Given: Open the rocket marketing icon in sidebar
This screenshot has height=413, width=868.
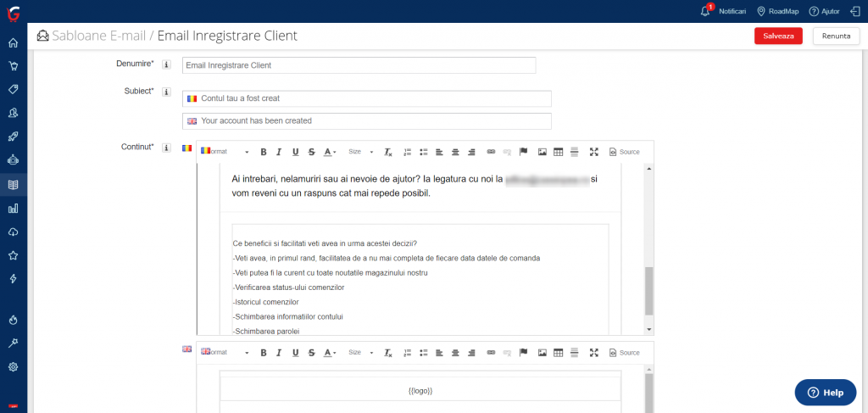Looking at the screenshot, I should pos(14,137).
